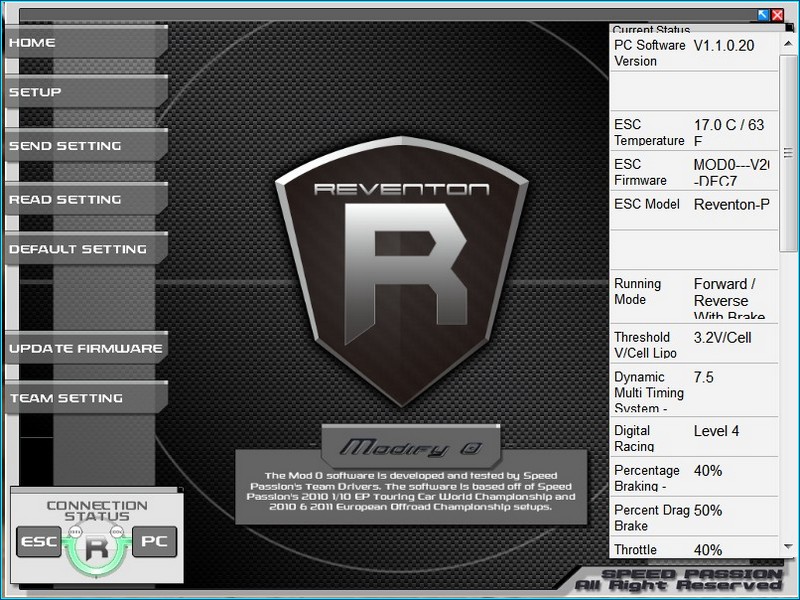Select the ESC Firmware label

tap(640, 172)
